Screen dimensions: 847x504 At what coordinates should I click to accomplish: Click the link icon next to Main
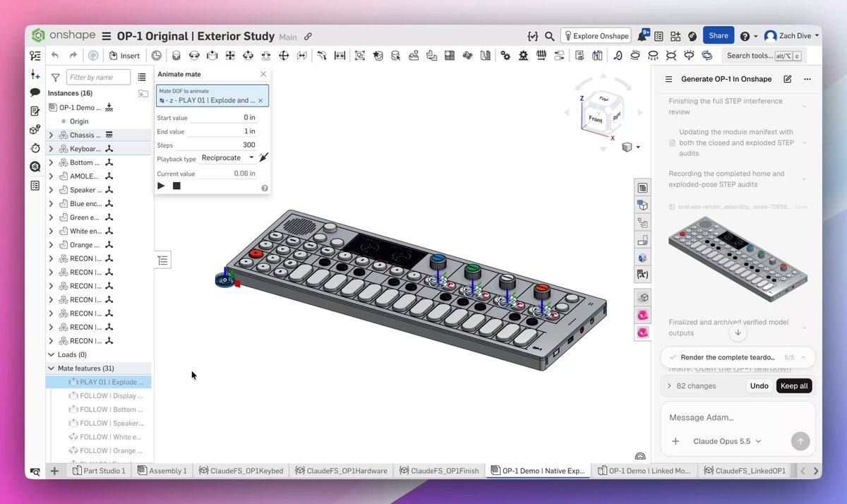[x=308, y=37]
